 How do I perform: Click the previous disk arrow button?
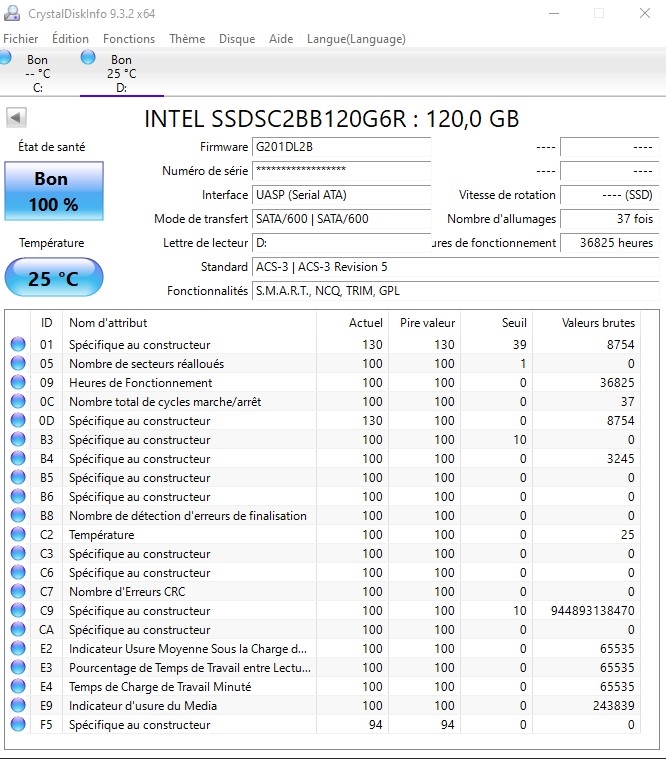pos(16,118)
